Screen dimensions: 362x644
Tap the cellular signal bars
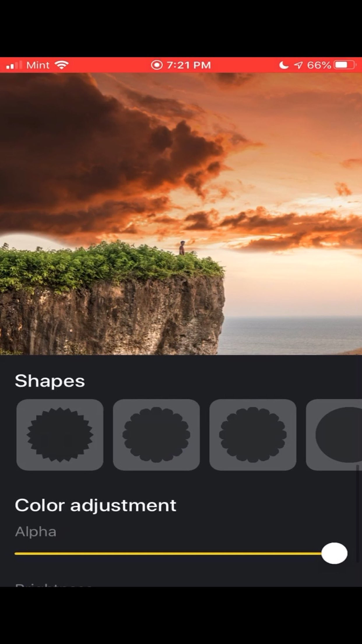(x=14, y=65)
